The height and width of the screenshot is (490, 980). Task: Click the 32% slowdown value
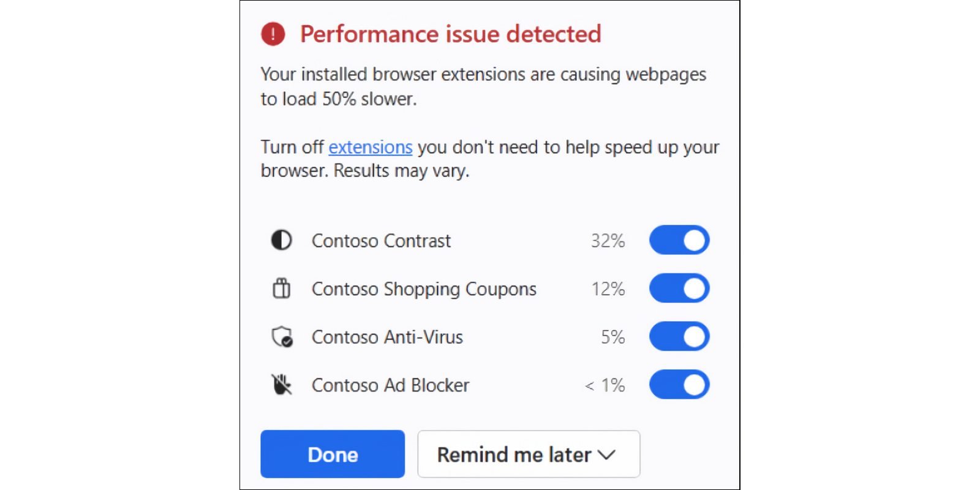click(608, 240)
